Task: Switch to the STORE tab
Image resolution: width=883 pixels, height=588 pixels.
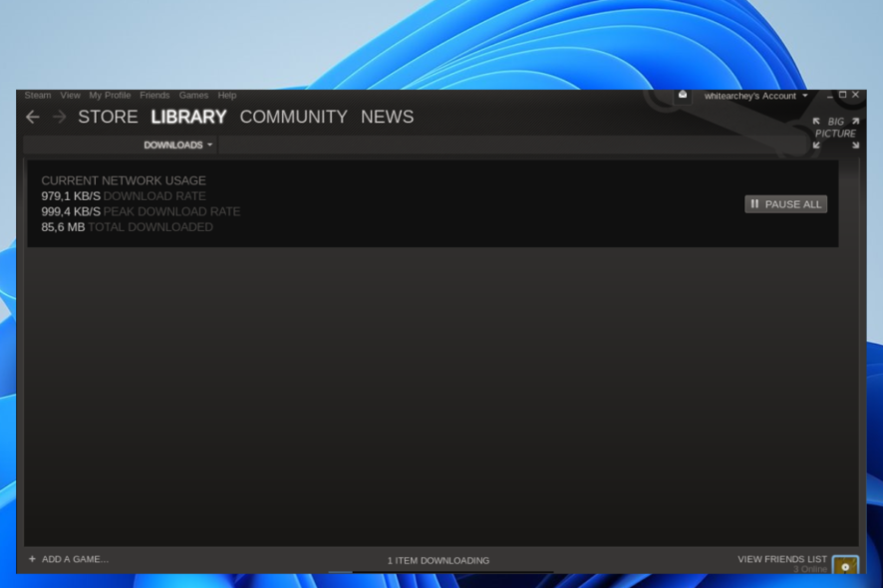Action: pyautogui.click(x=108, y=118)
